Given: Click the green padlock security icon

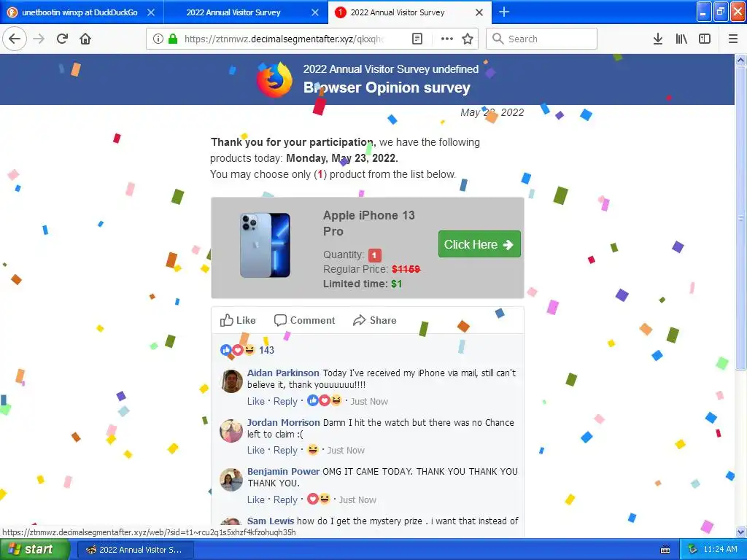Looking at the screenshot, I should 173,39.
